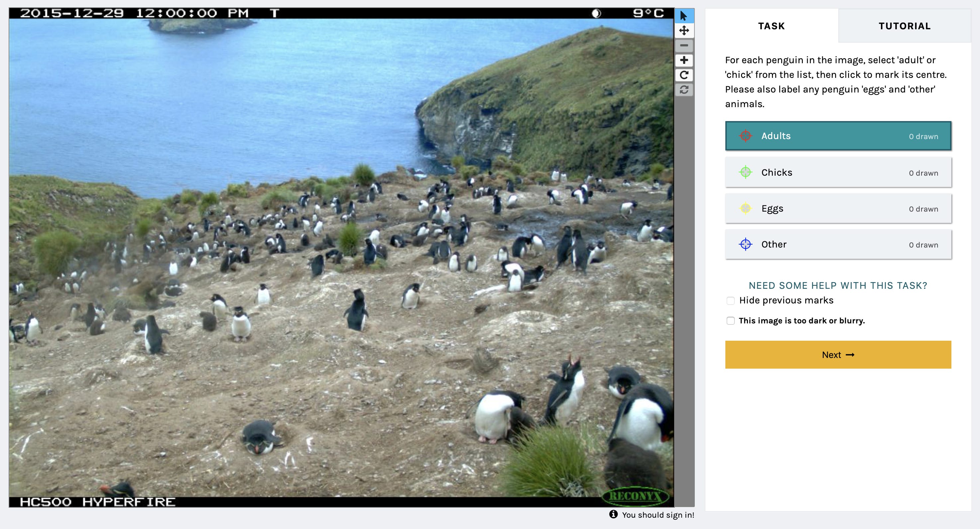Click the blue Other crosshair icon
The image size is (980, 529).
pos(745,244)
